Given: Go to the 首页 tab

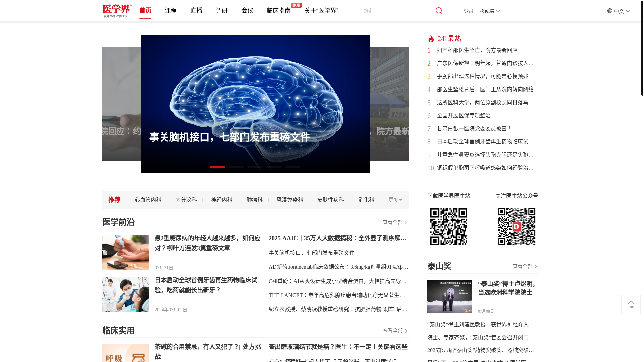Looking at the screenshot, I should 145,11.
